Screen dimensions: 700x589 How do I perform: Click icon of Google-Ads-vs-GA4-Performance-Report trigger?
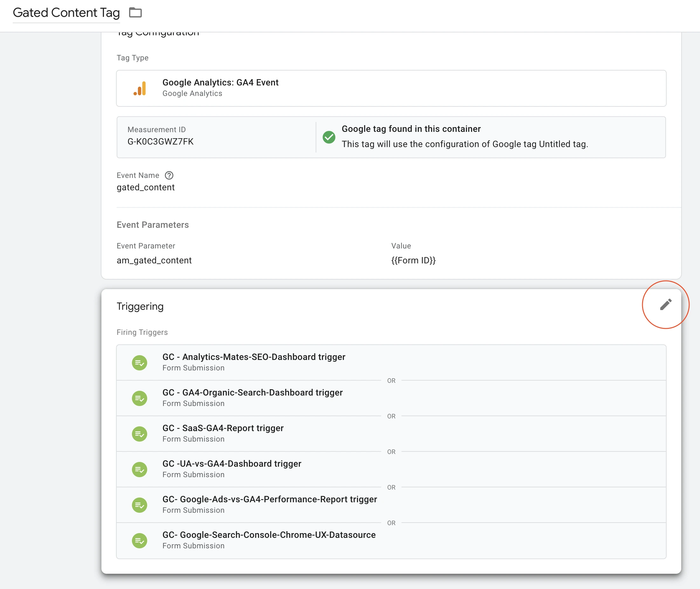[x=140, y=505]
